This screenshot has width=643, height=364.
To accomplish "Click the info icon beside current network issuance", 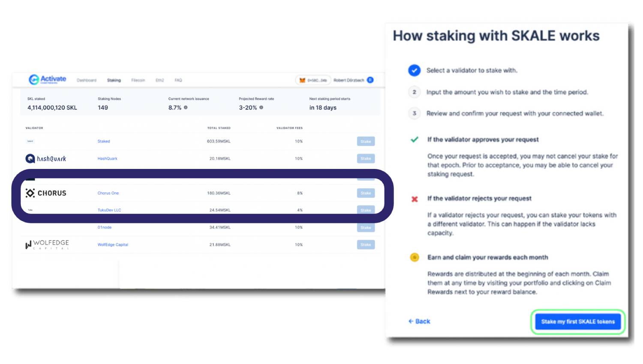I will tap(185, 108).
